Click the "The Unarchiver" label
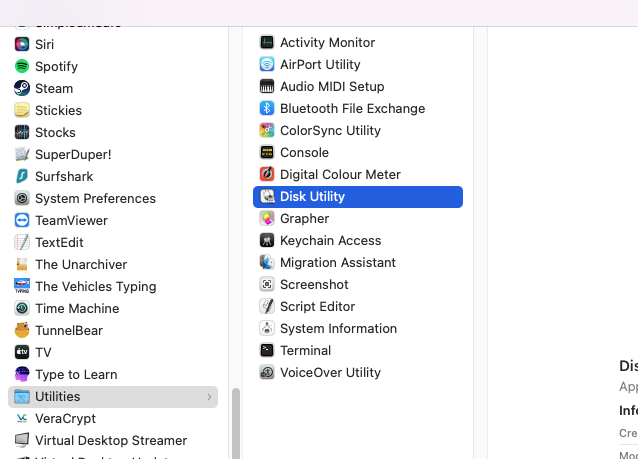The image size is (638, 459). pos(81,264)
